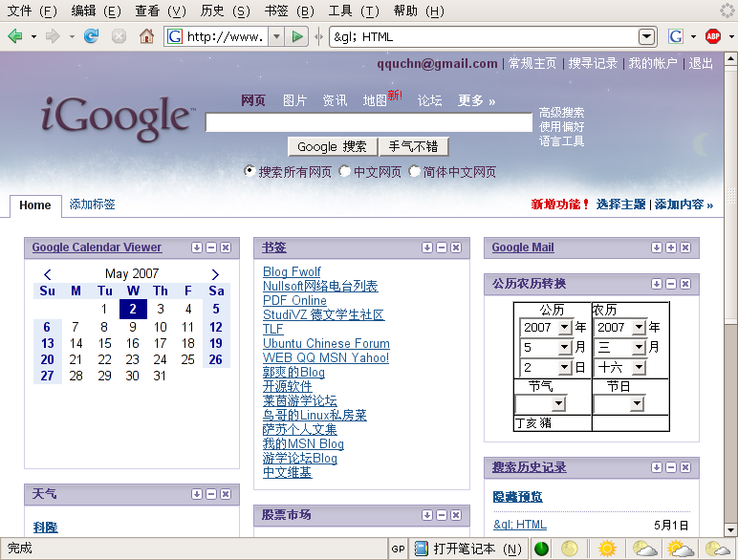Open the 公历 day 2 dropdown
Viewport: 738px width, 560px height.
click(564, 367)
